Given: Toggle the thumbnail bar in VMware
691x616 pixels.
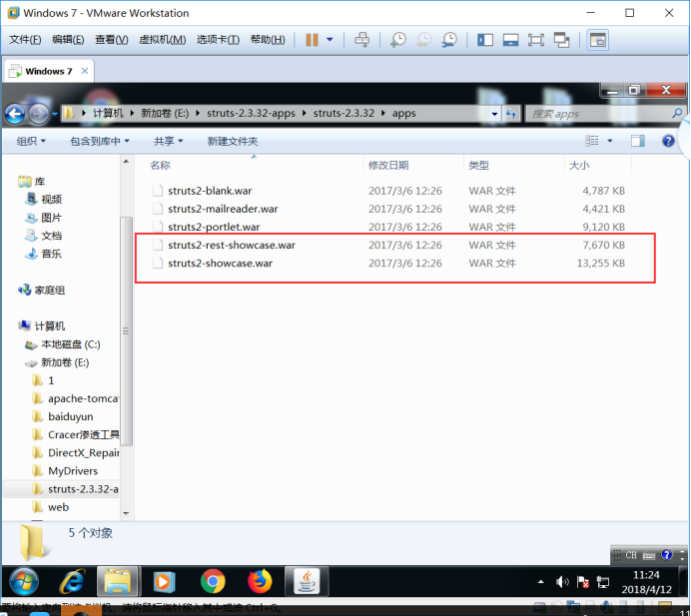Looking at the screenshot, I should click(510, 40).
